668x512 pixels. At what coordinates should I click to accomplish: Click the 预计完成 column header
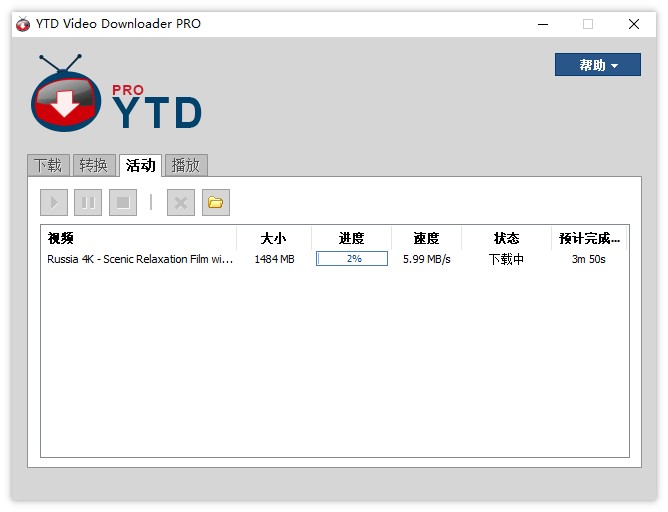click(x=589, y=238)
